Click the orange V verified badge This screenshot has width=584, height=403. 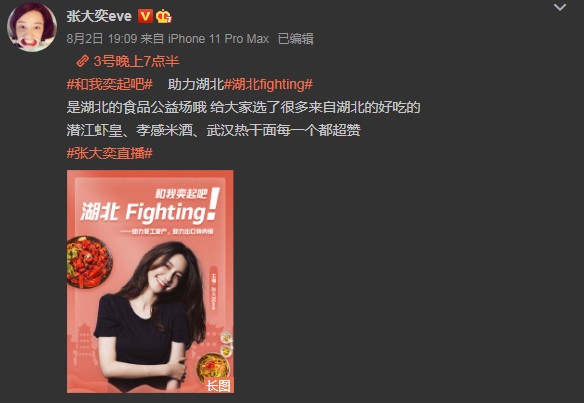(x=145, y=16)
